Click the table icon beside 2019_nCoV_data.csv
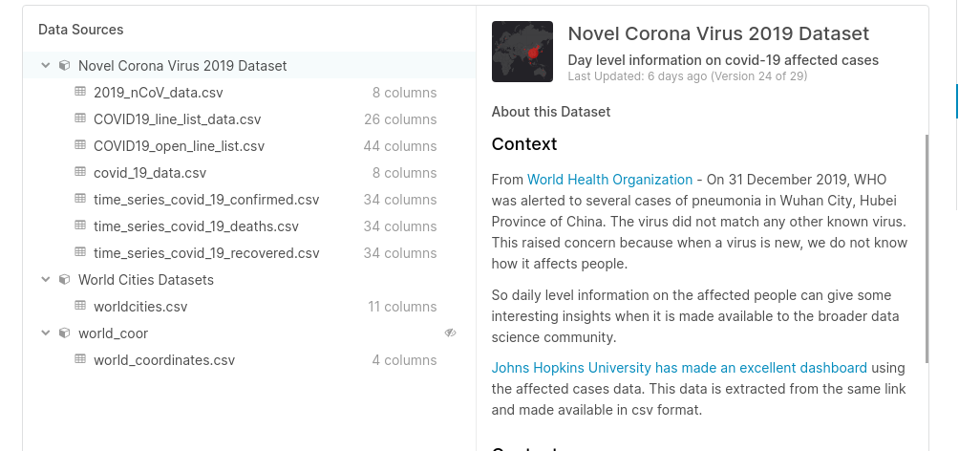980x451 pixels. click(x=80, y=93)
